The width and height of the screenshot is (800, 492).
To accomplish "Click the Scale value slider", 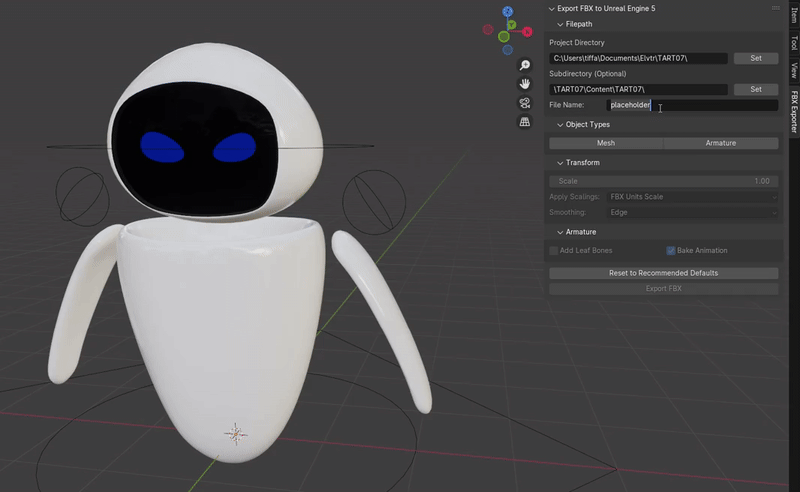I will [664, 181].
